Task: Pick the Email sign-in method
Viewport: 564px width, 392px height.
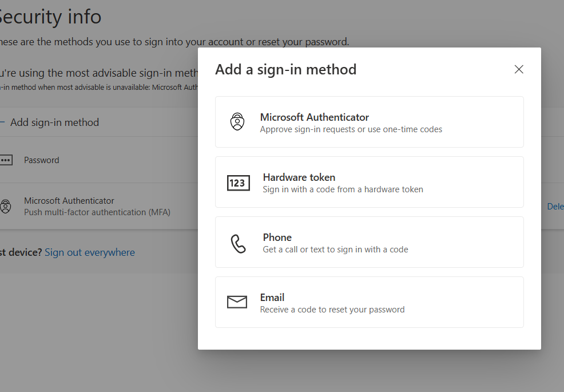Action: point(370,302)
